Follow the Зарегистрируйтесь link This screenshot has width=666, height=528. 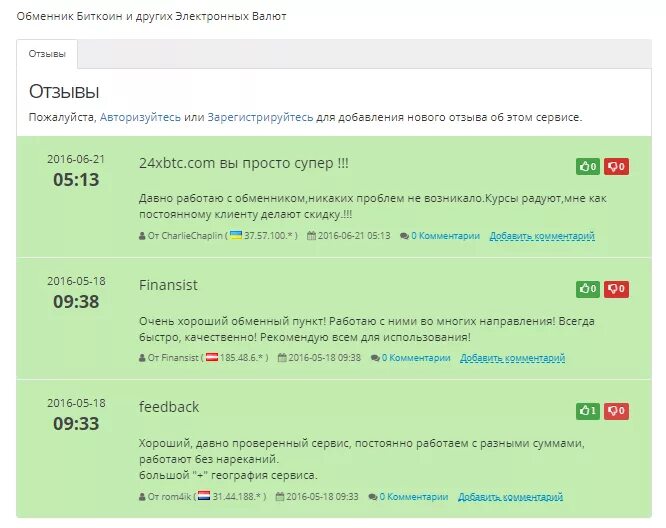point(260,117)
